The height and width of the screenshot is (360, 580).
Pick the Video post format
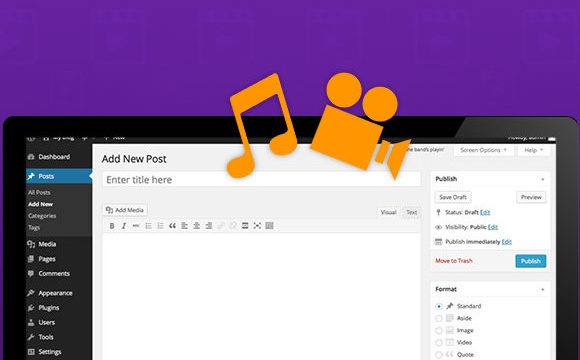439,343
